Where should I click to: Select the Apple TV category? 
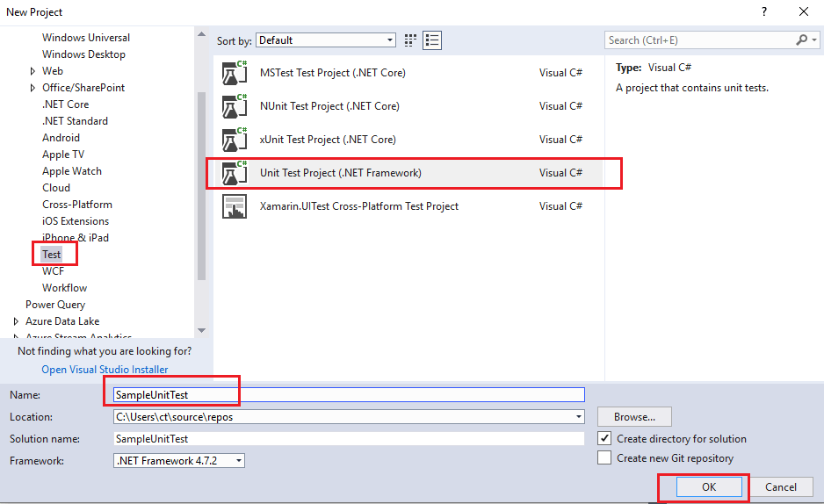63,155
